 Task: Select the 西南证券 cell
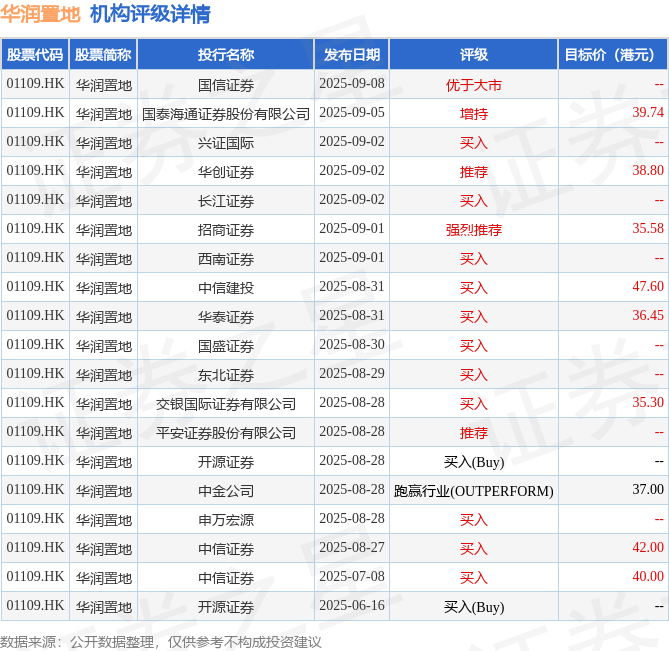226,259
